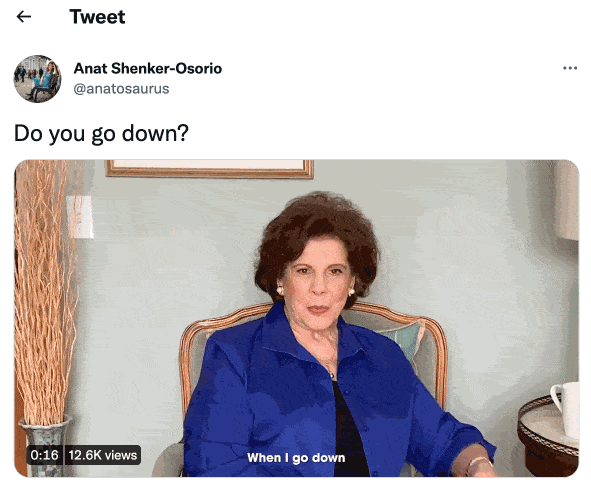Click the "When I go down" caption

(296, 458)
